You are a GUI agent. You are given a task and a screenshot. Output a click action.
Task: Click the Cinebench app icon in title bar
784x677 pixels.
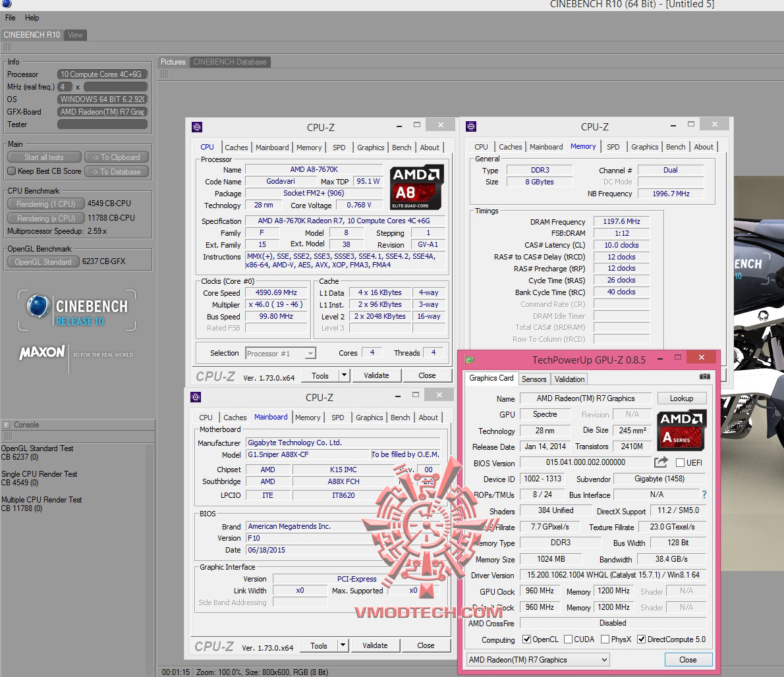(7, 4)
